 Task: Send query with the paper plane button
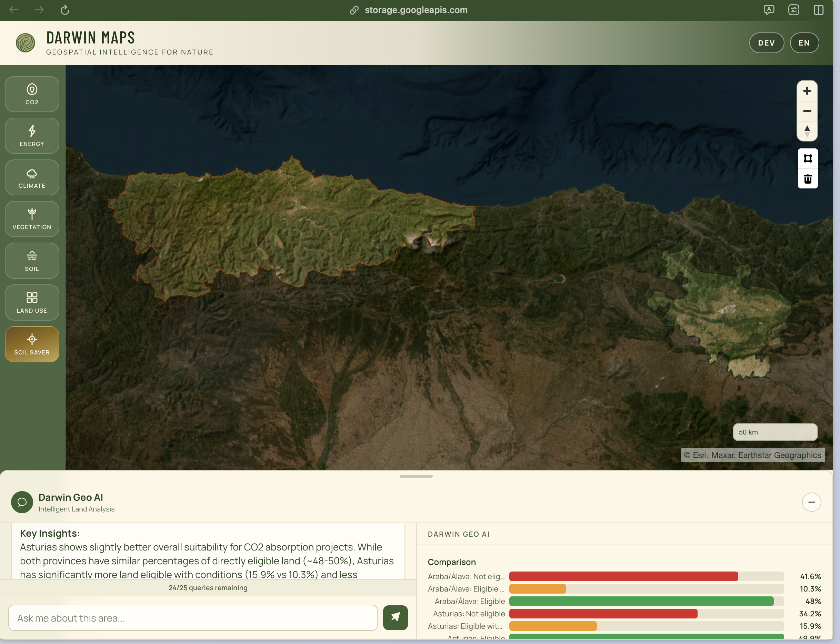tap(395, 617)
